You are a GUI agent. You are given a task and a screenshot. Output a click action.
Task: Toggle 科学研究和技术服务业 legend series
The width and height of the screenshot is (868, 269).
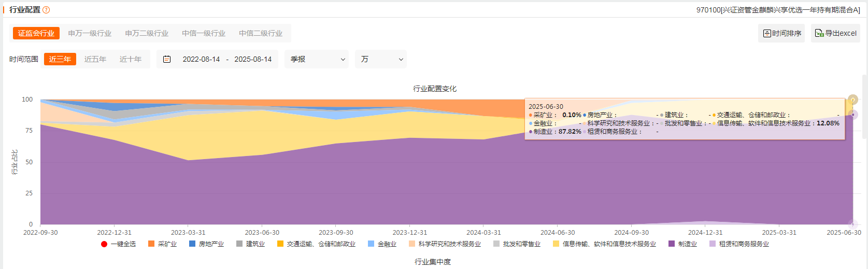click(445, 244)
